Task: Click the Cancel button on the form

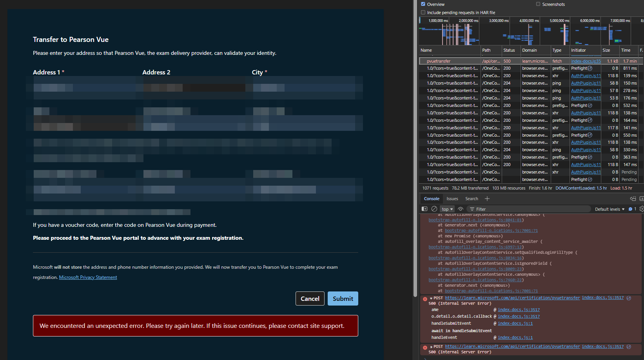Action: tap(310, 298)
